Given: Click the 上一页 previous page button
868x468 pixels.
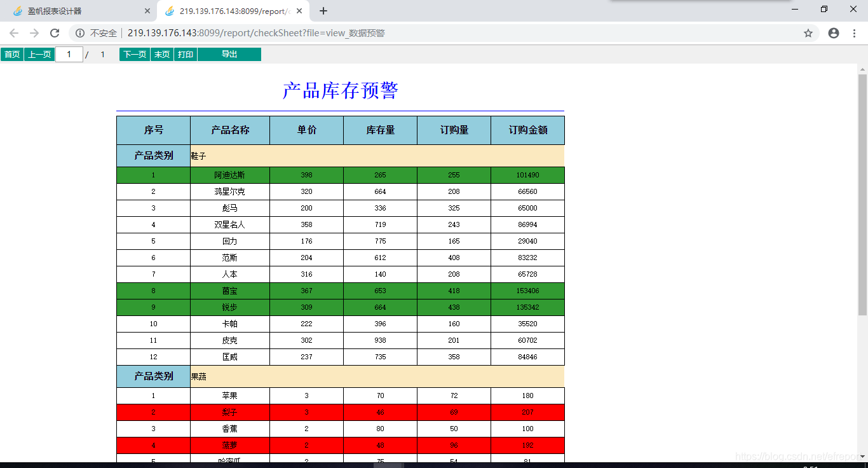Looking at the screenshot, I should pyautogui.click(x=39, y=55).
